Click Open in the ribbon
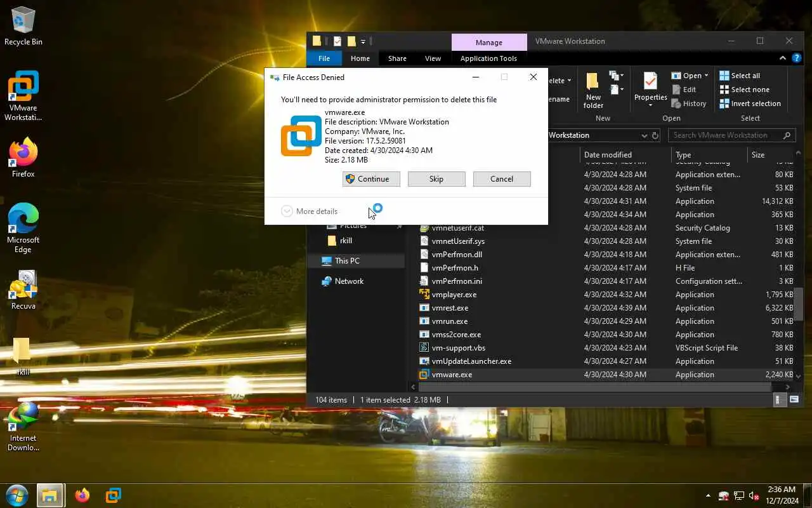The width and height of the screenshot is (812, 508). pyautogui.click(x=686, y=76)
